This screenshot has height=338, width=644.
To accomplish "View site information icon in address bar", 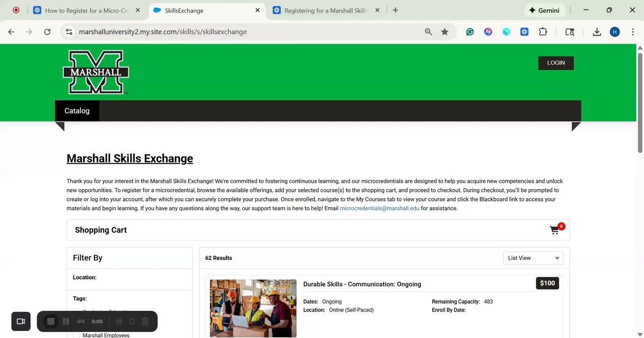I will coord(69,32).
